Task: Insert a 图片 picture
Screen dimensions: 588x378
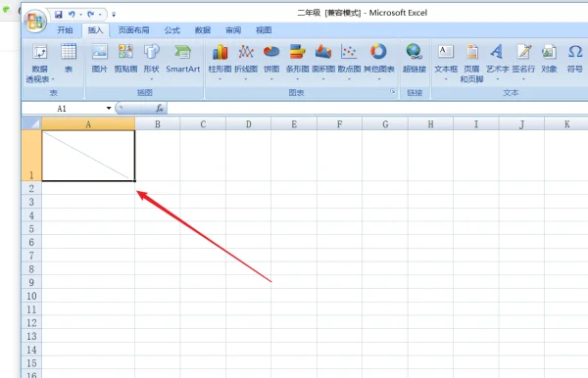Action: pos(99,59)
